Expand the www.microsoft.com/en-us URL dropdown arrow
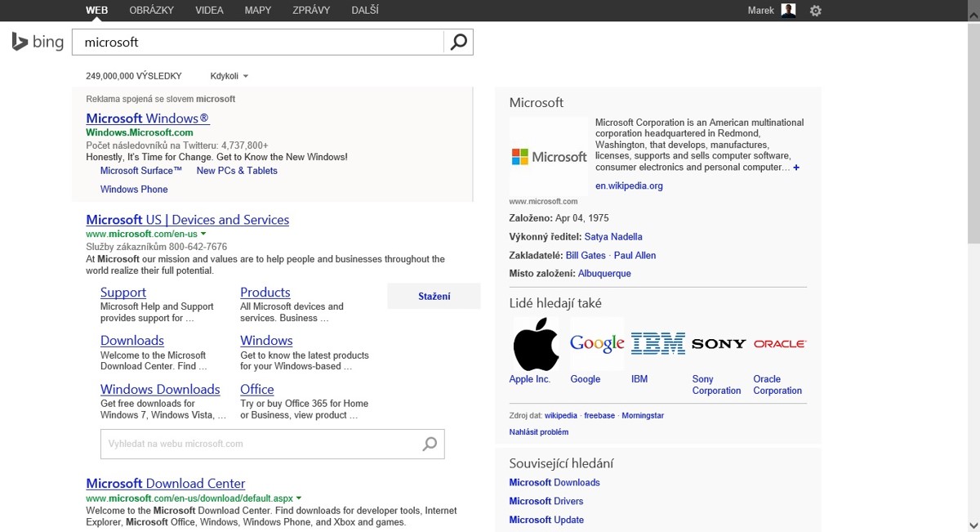The width and height of the screenshot is (980, 532). tap(203, 234)
